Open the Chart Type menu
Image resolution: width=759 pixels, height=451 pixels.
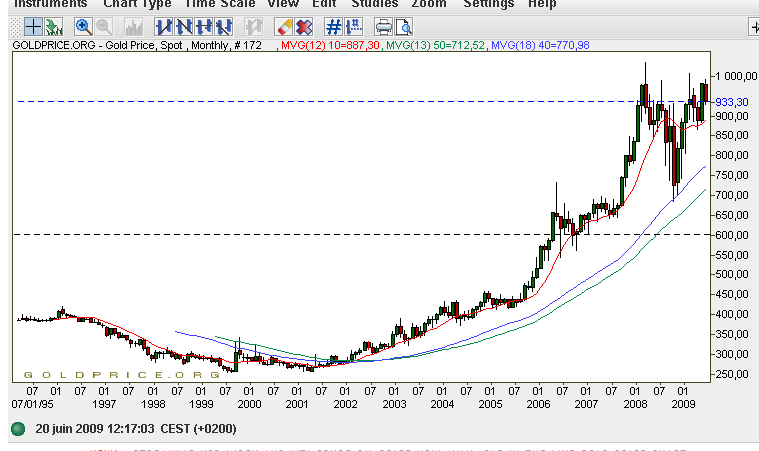click(x=137, y=4)
